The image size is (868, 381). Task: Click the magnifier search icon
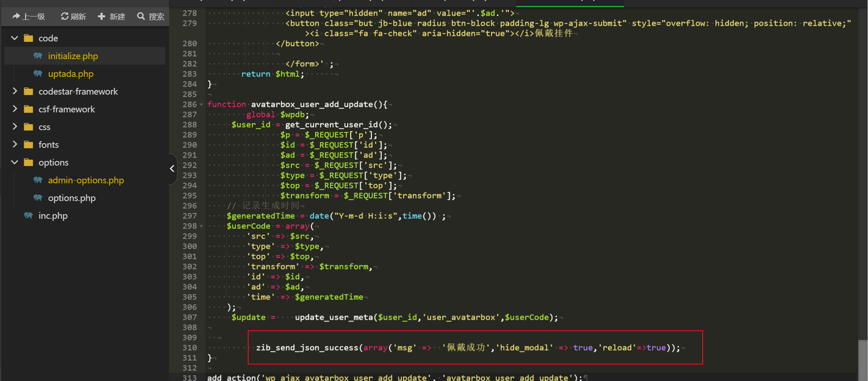[x=141, y=16]
